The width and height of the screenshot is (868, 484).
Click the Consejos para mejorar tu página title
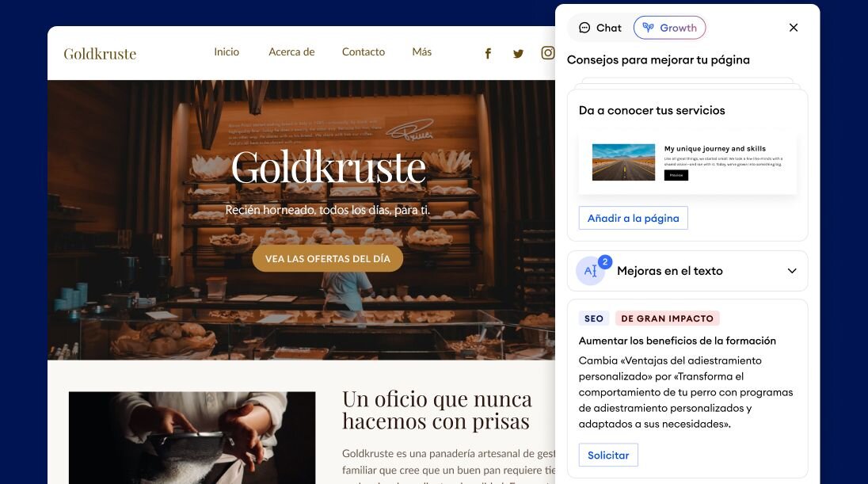[x=658, y=60]
